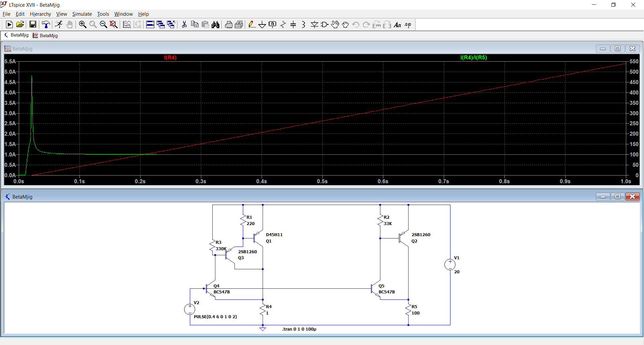Click the Q5 BC547B model label

click(x=387, y=292)
